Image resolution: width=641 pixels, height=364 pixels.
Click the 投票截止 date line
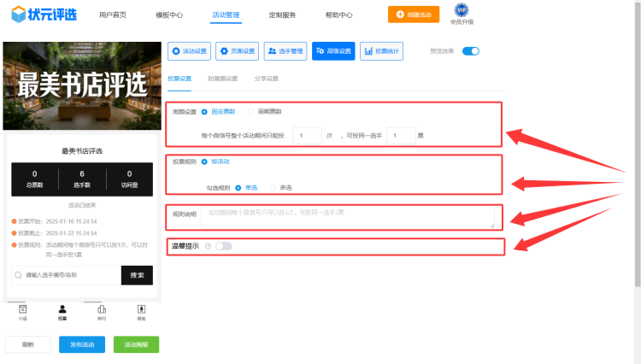click(55, 233)
